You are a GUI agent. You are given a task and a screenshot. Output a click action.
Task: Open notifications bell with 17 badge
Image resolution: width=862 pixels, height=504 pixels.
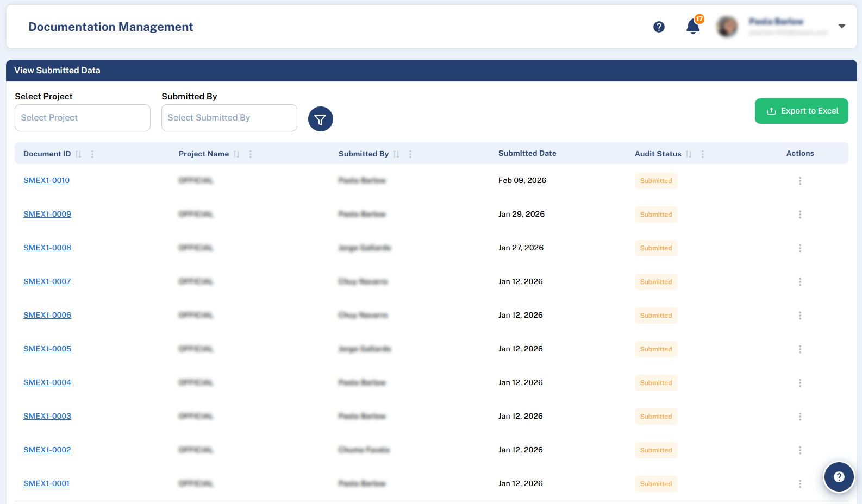[x=692, y=27]
